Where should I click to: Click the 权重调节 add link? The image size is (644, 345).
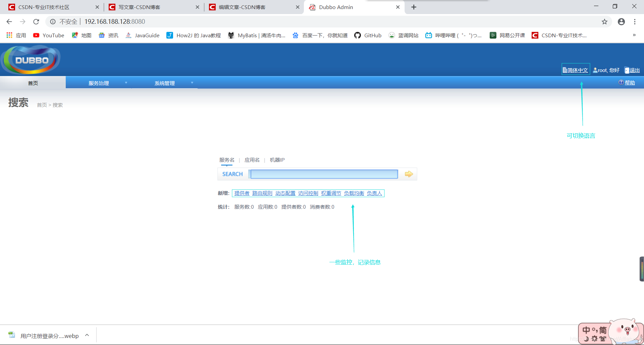331,193
